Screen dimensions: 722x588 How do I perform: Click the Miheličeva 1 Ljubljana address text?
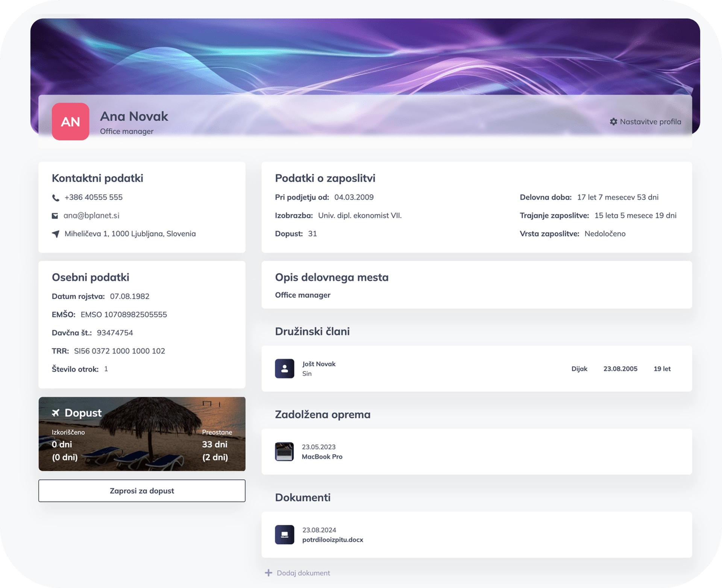click(x=130, y=234)
